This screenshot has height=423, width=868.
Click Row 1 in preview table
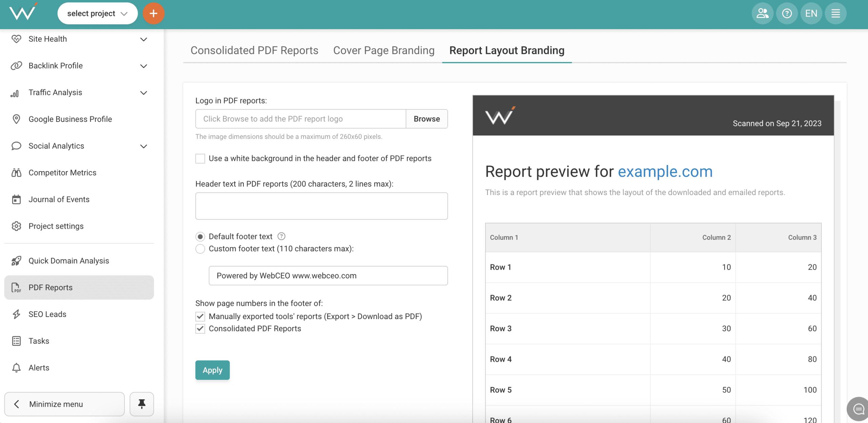pyautogui.click(x=653, y=267)
